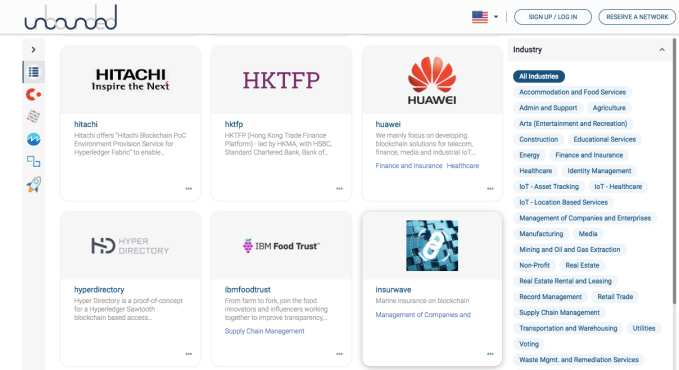The width and height of the screenshot is (679, 370).
Task: Select the list view sidebar icon
Action: (x=34, y=72)
